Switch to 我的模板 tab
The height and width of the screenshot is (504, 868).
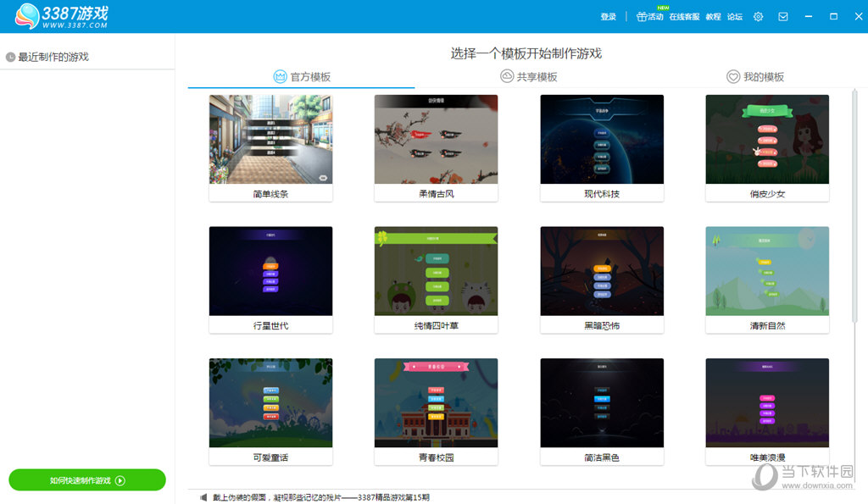755,77
